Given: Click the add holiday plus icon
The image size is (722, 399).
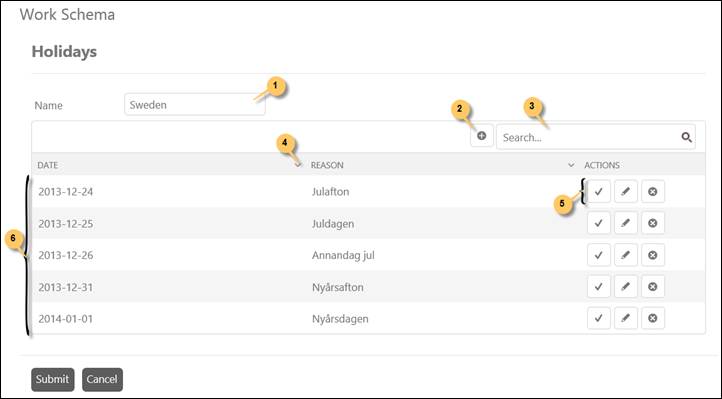Looking at the screenshot, I should 482,136.
